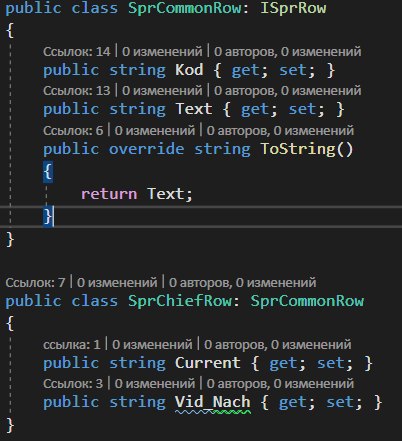Click the return keyword
Viewport: 402px width, 441px height.
coord(109,194)
